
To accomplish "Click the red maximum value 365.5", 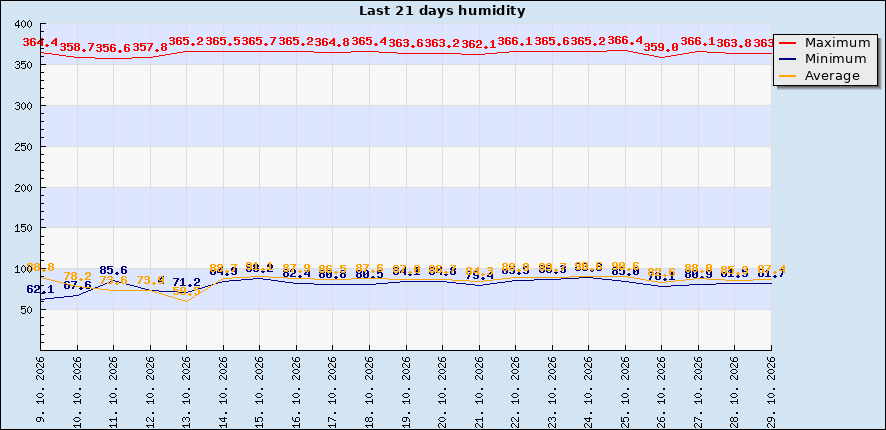I will click(223, 42).
